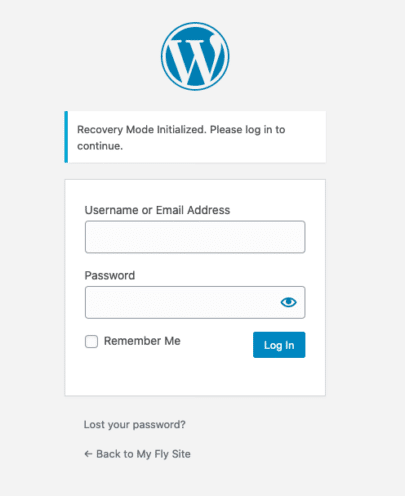The height and width of the screenshot is (496, 405).
Task: Focus the Username or Email Address field
Action: click(195, 237)
